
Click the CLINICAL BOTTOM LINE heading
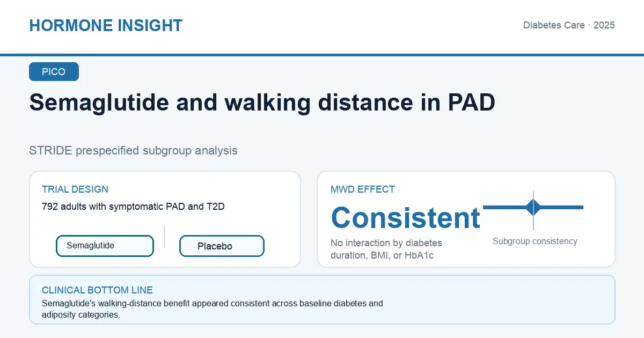[x=97, y=290]
